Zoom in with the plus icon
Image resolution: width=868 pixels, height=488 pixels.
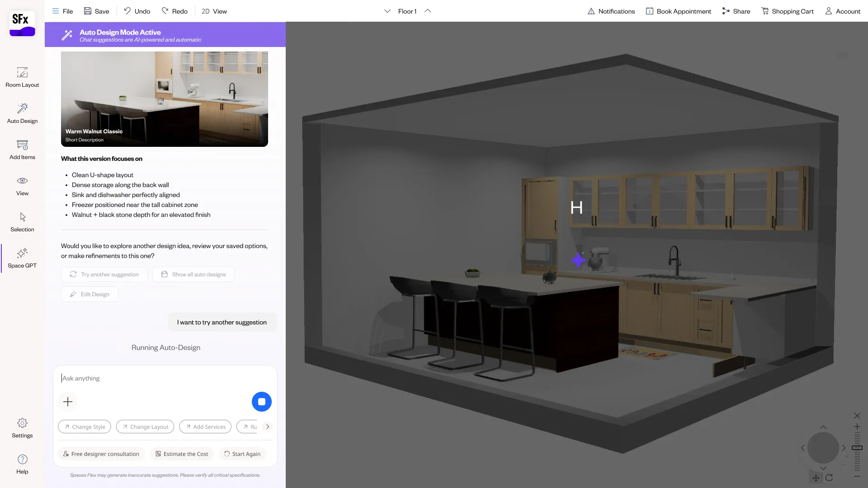[x=857, y=427]
